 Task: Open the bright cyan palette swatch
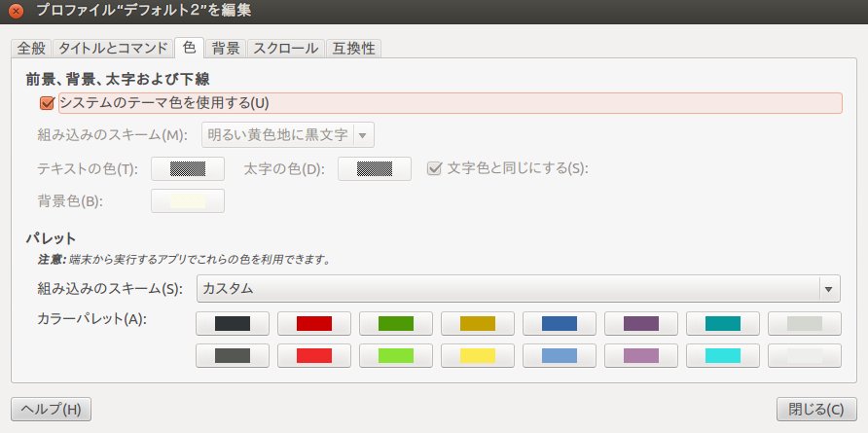[723, 355]
